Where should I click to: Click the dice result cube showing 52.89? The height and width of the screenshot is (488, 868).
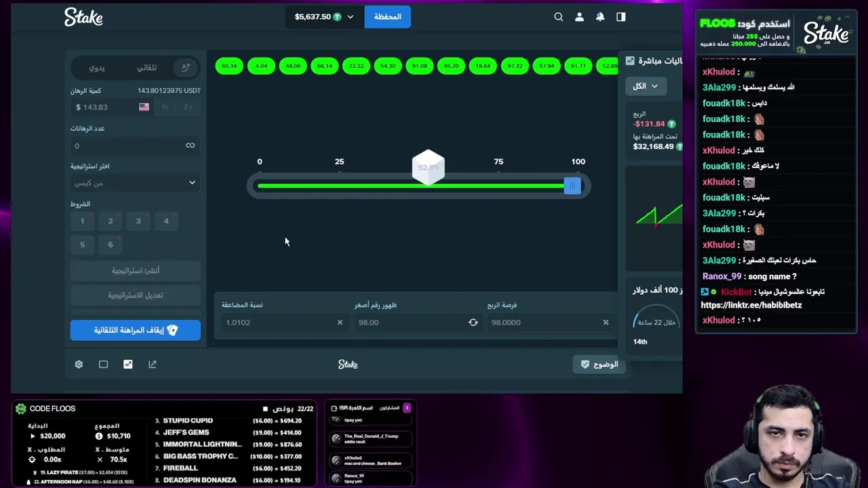pos(429,167)
